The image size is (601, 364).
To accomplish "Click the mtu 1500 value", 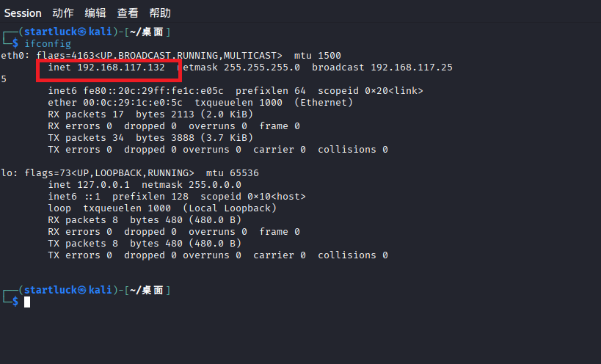I will coord(318,56).
